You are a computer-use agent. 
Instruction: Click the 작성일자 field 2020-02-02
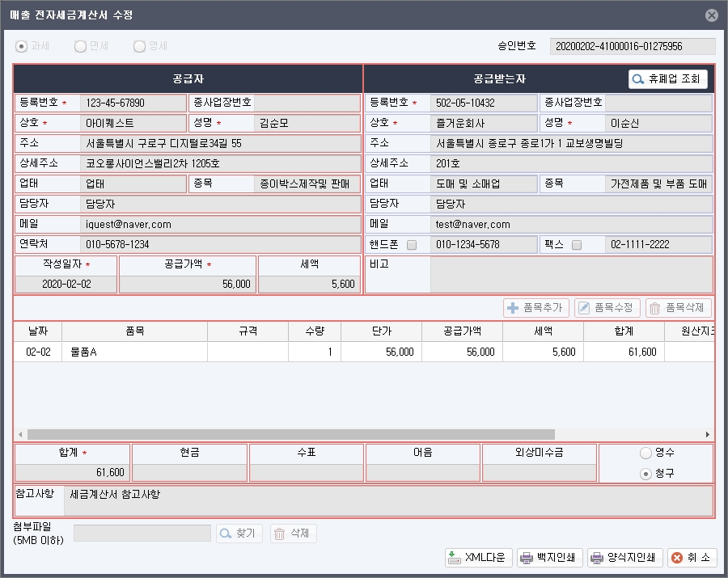click(x=66, y=285)
